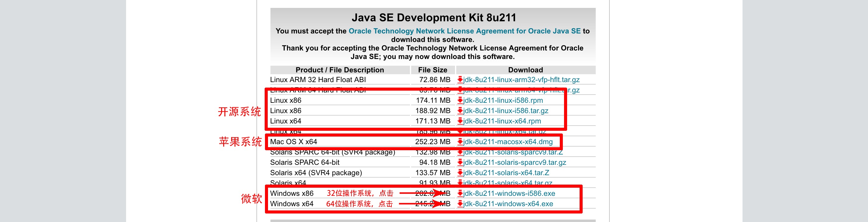Click the 'File Size' column header

433,70
